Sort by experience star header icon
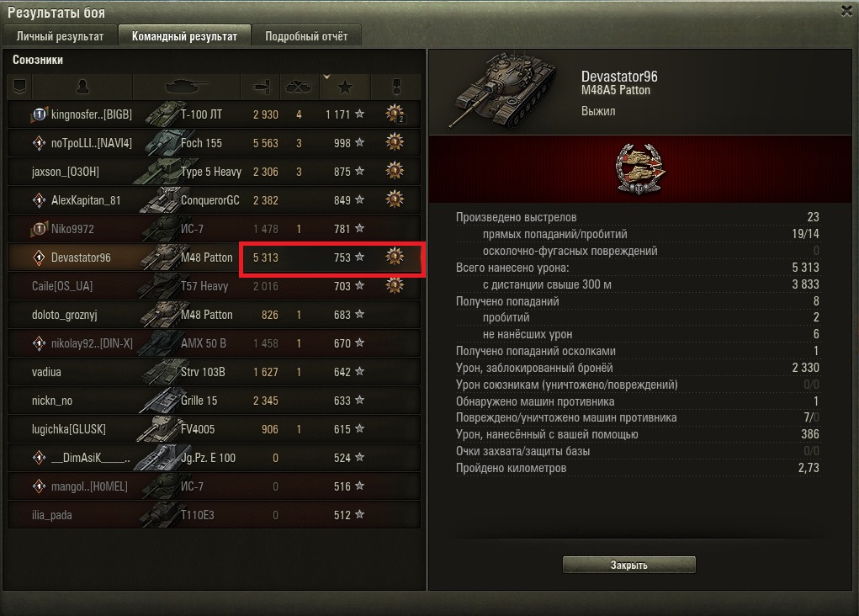The image size is (859, 616). click(x=345, y=87)
